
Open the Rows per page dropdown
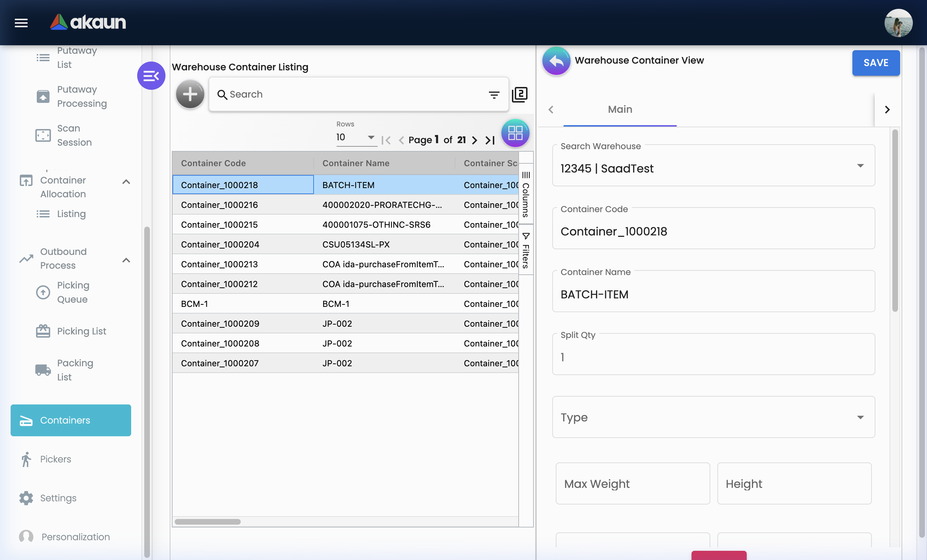pyautogui.click(x=356, y=137)
